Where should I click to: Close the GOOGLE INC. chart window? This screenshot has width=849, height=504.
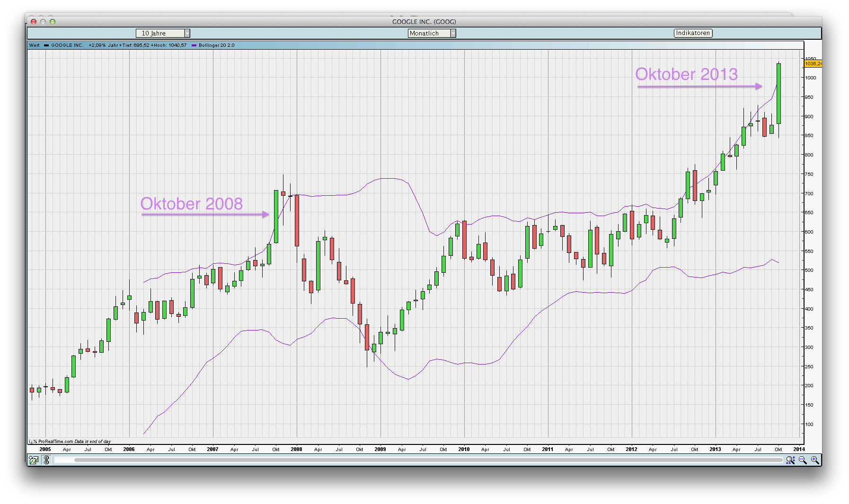point(34,21)
